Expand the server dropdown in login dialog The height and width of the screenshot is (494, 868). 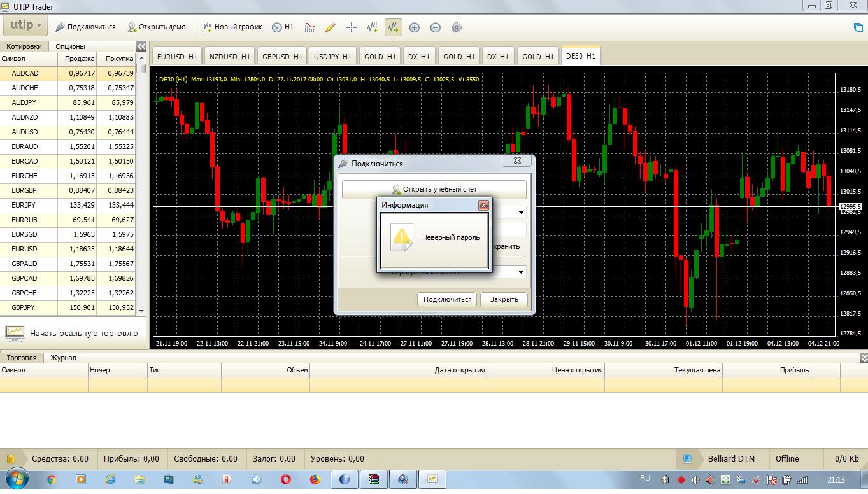click(x=521, y=272)
